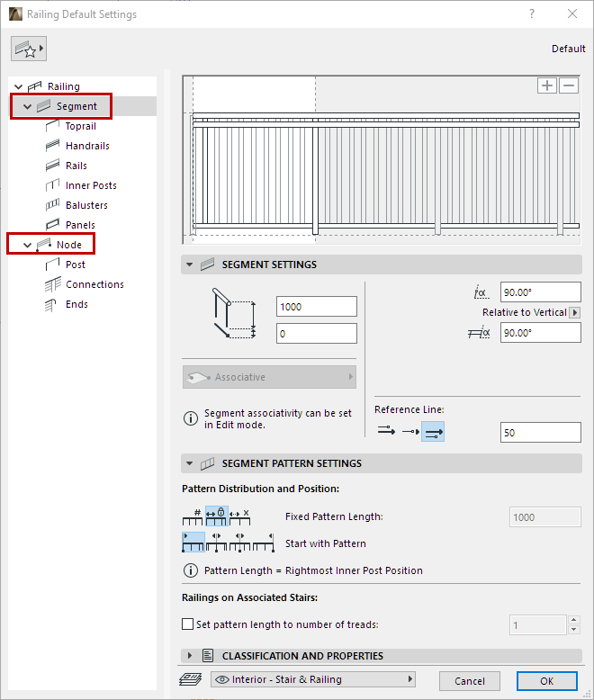
Task: Select the fourth, right-aligned pattern alignment icon
Action: (x=263, y=543)
